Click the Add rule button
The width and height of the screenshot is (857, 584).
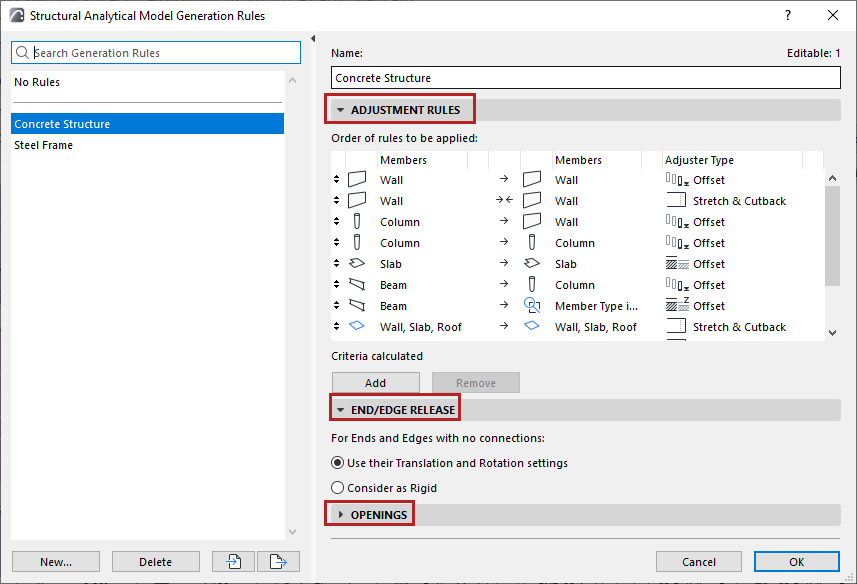375,383
